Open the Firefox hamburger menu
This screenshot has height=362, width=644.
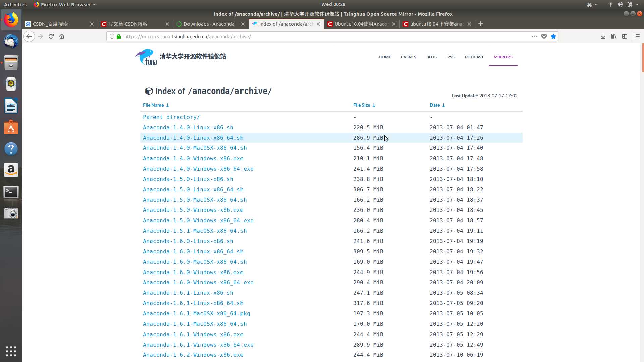pos(638,36)
